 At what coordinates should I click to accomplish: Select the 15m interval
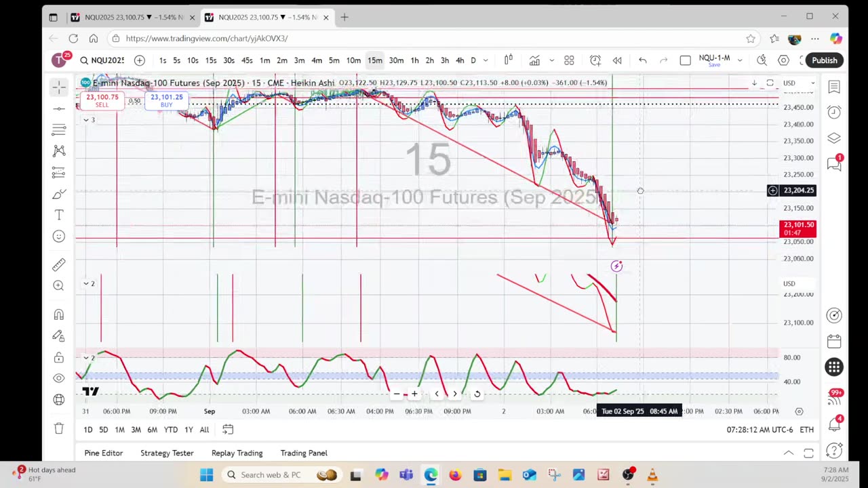tap(374, 60)
